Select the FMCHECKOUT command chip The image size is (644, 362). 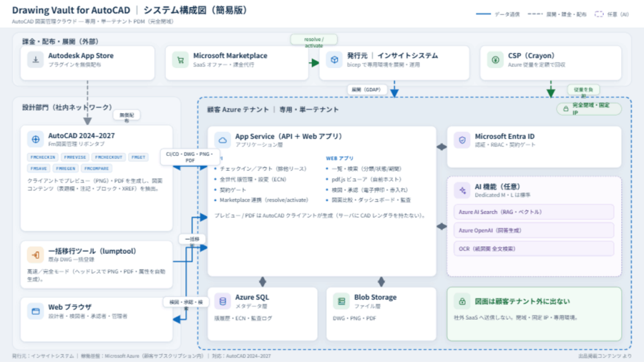[x=108, y=157]
